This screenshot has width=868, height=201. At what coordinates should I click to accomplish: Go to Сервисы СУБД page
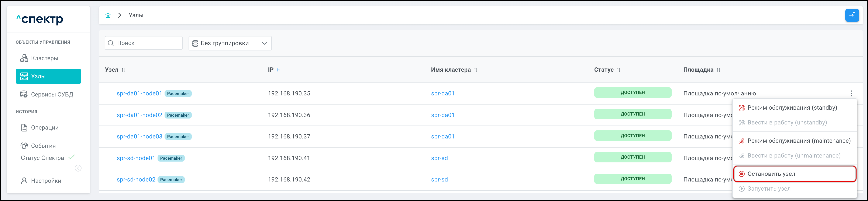(52, 94)
